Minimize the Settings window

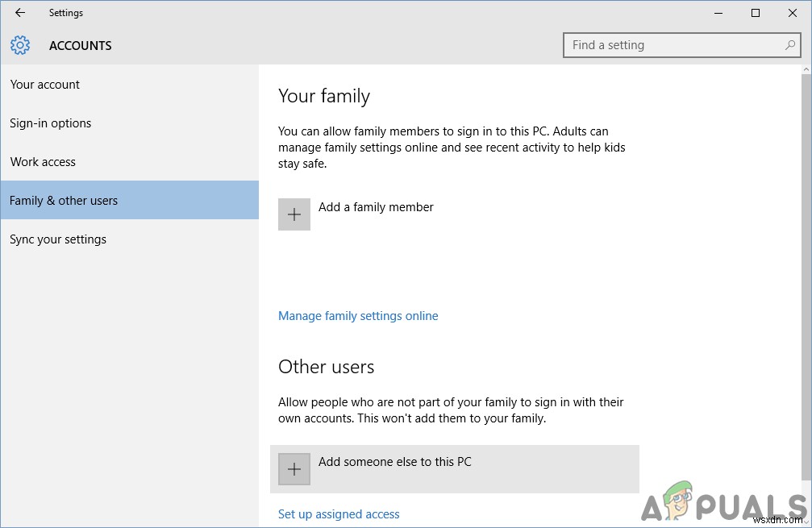pos(718,13)
